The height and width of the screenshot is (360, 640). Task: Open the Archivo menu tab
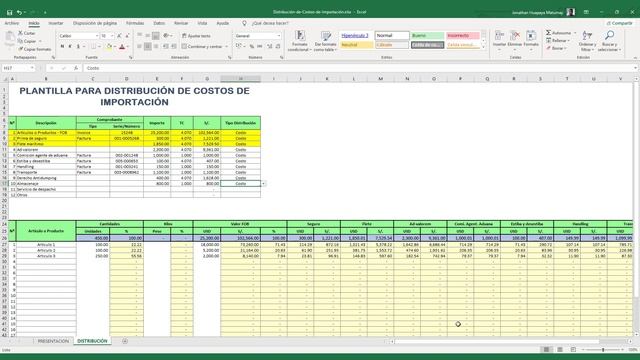coord(12,23)
